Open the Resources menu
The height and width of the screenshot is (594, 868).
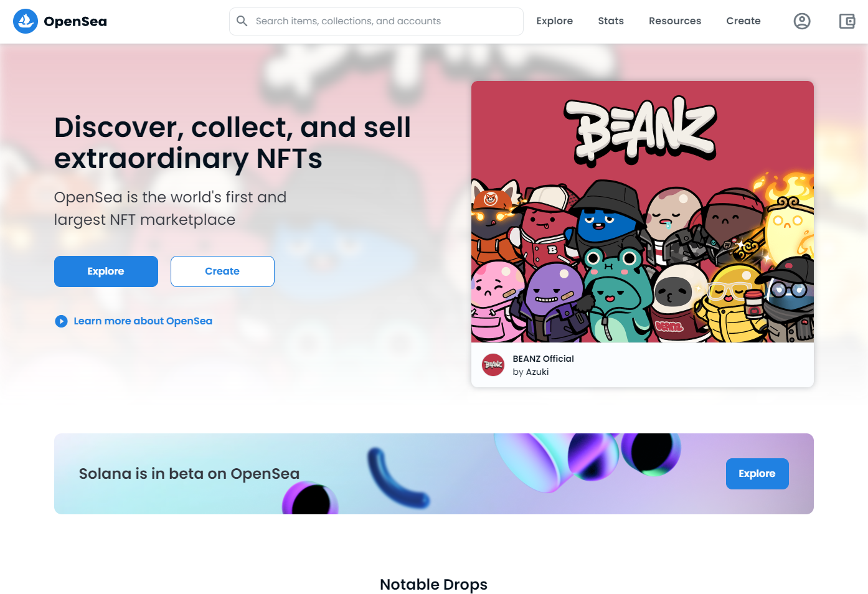coord(675,21)
